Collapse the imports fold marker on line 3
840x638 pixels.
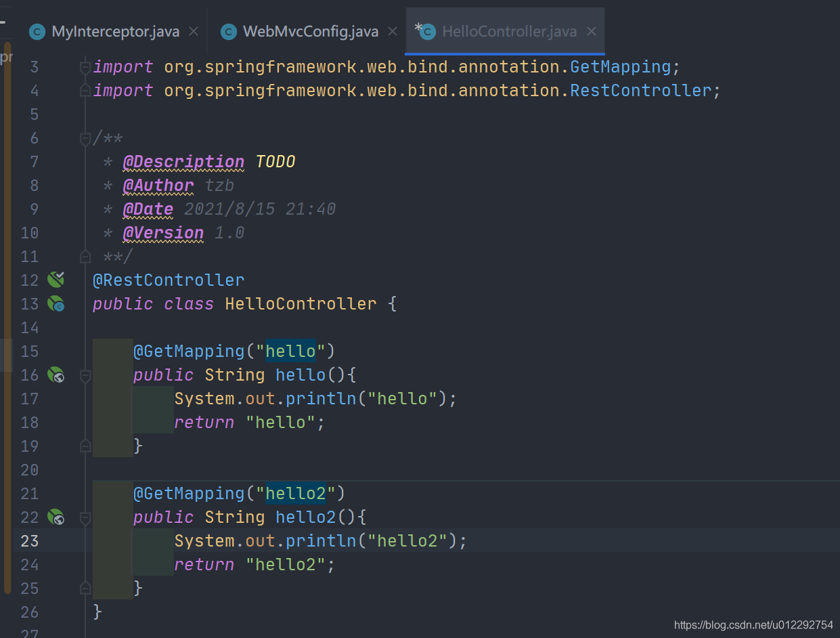point(85,66)
